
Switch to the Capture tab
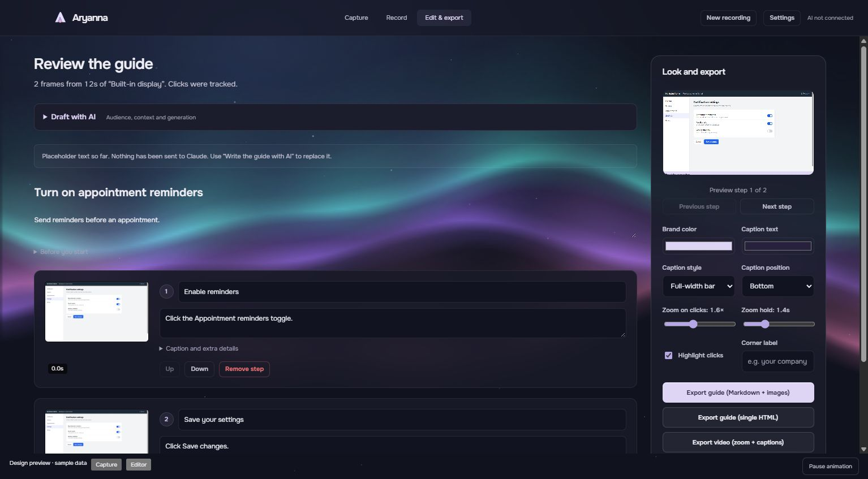point(356,18)
